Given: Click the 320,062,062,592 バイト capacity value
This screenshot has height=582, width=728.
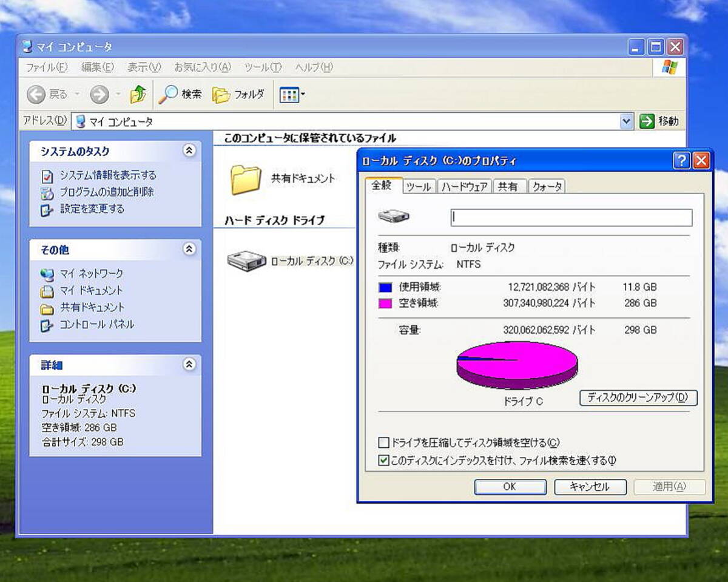Looking at the screenshot, I should pyautogui.click(x=550, y=331).
